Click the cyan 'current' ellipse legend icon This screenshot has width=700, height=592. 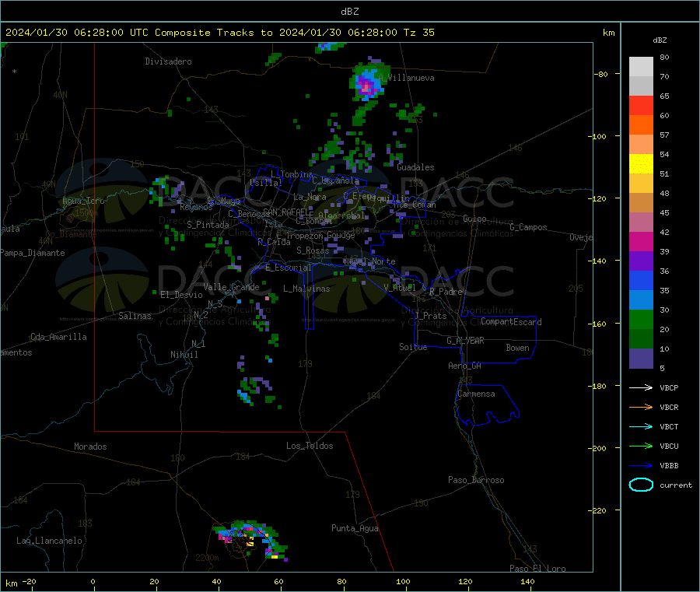coord(641,485)
